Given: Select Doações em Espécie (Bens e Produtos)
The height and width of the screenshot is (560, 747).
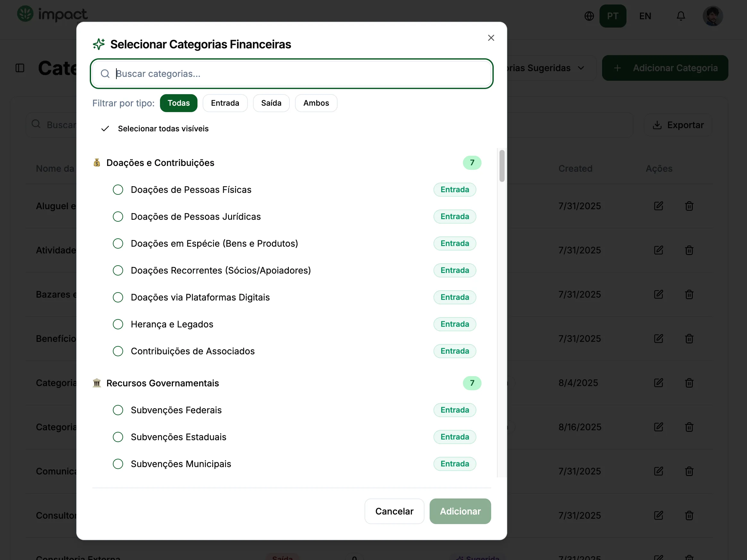Looking at the screenshot, I should click(x=118, y=243).
